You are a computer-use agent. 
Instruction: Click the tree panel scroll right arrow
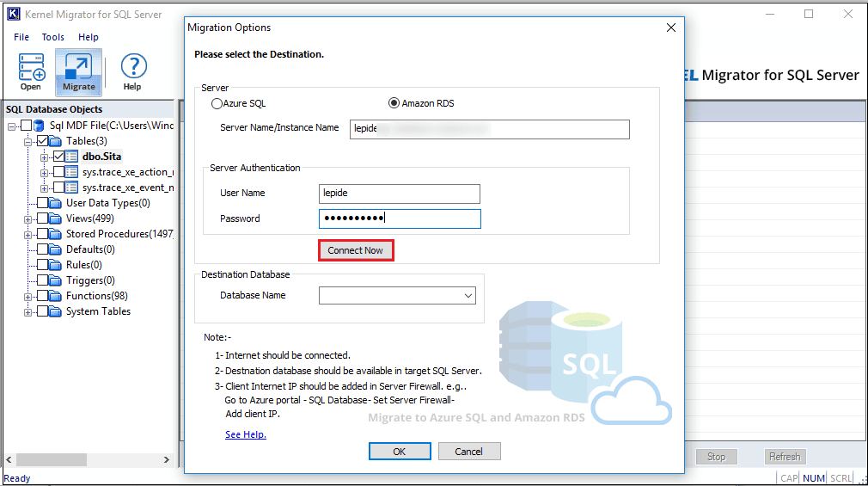(x=166, y=459)
